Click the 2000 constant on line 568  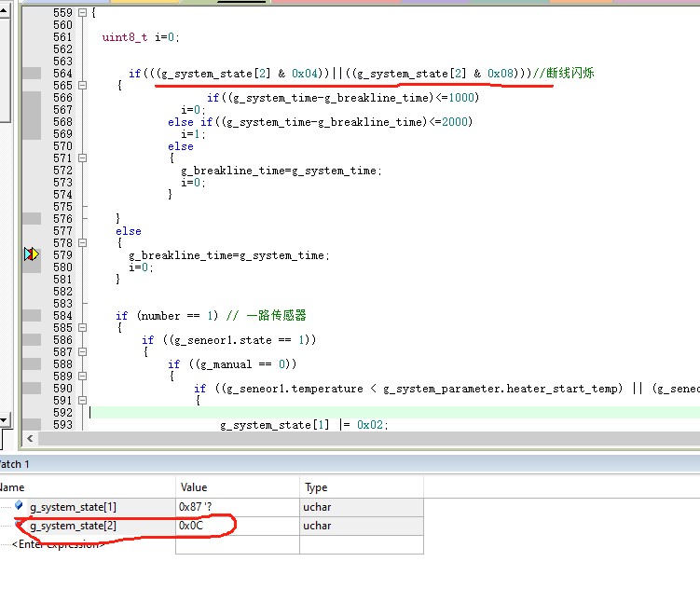coord(455,122)
